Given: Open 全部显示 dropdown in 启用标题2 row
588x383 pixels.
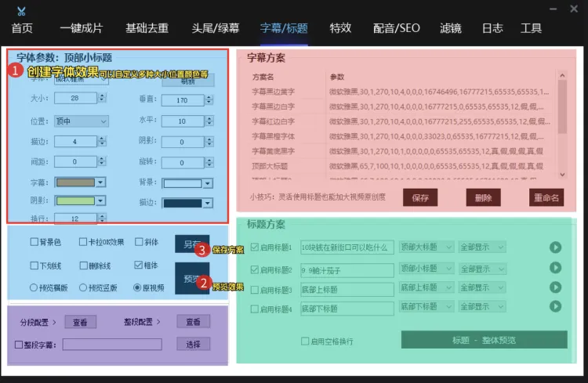Looking at the screenshot, I should (x=482, y=269).
